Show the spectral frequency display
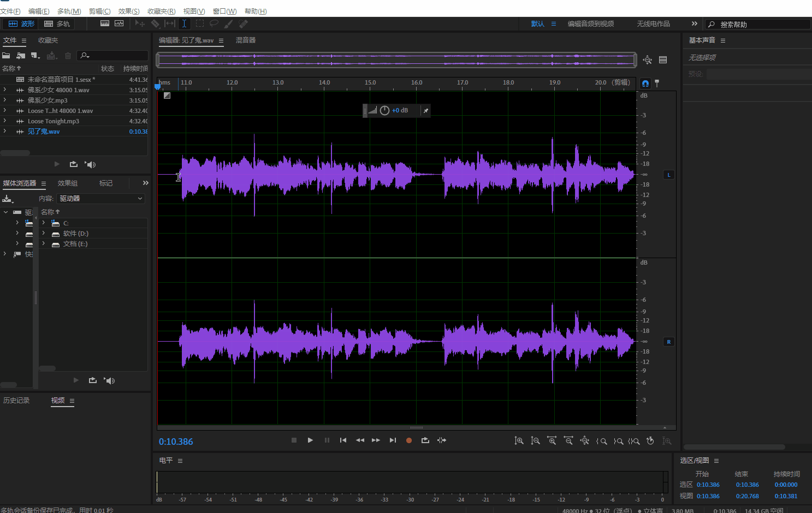Screen dimensions: 812x513 105,23
